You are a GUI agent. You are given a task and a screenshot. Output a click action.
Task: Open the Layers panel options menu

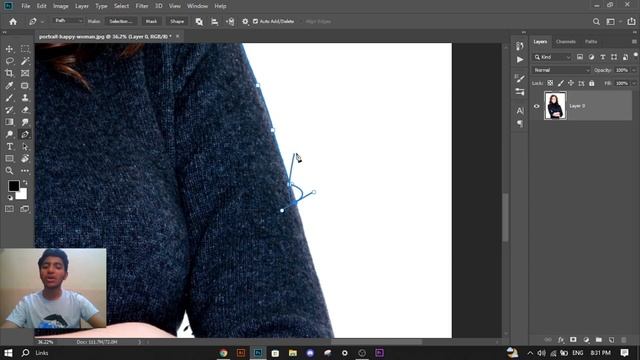coord(634,42)
